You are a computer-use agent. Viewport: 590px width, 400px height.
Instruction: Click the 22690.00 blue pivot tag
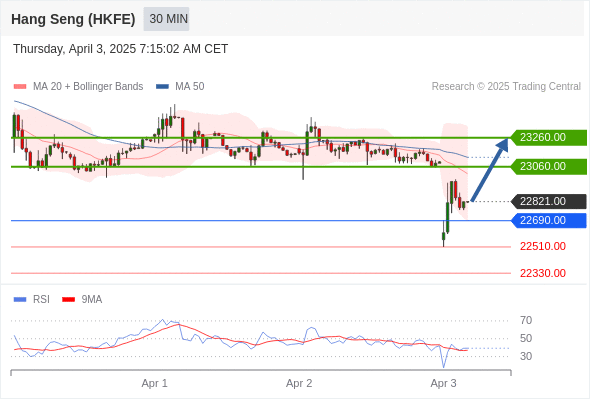click(549, 220)
